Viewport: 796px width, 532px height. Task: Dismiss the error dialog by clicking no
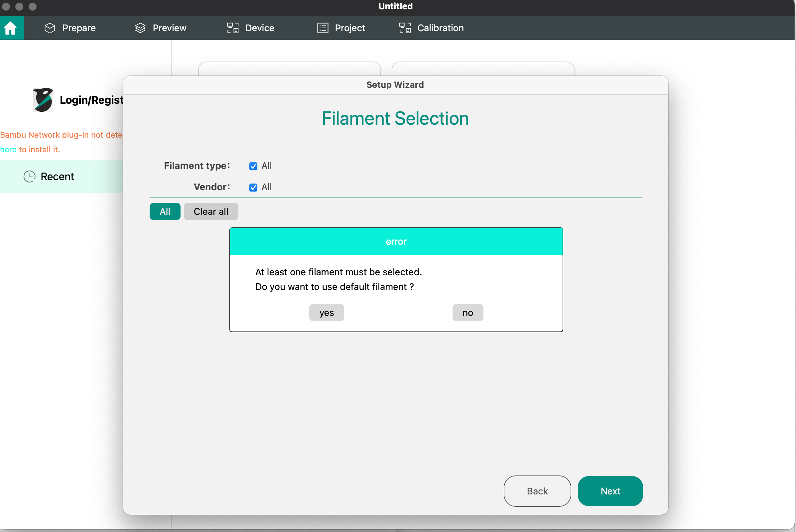pyautogui.click(x=467, y=313)
